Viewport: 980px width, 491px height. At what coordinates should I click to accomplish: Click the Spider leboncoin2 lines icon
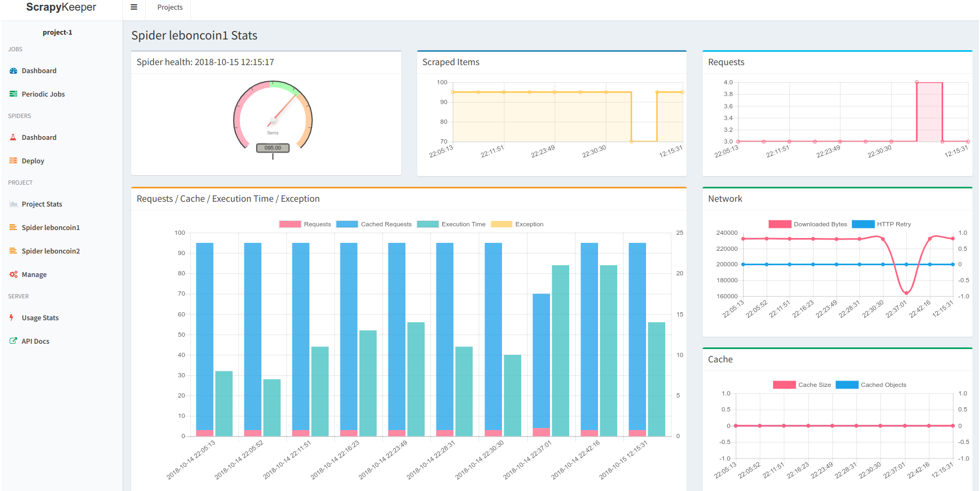pyautogui.click(x=13, y=251)
